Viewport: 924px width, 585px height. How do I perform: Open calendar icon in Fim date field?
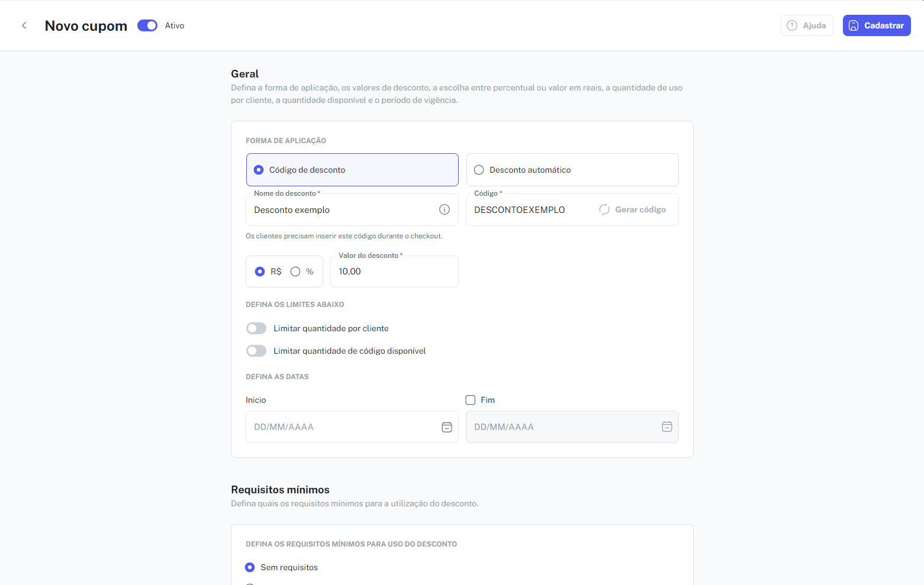click(667, 426)
